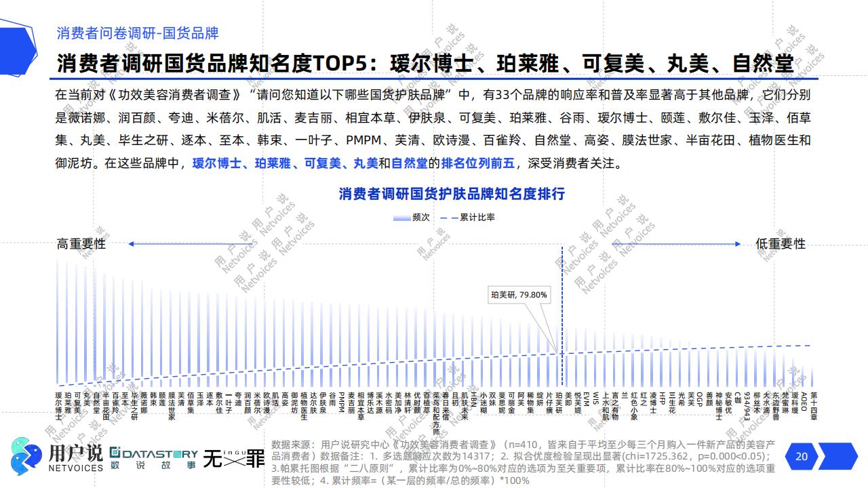The width and height of the screenshot is (868, 488).
Task: Click the EVM axis label
Action: point(587,399)
